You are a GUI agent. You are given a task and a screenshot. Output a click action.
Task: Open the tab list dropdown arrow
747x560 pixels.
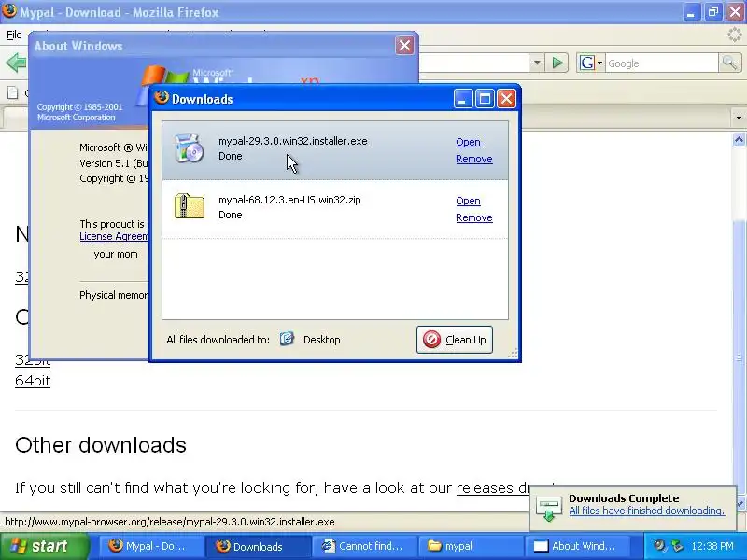tap(739, 118)
